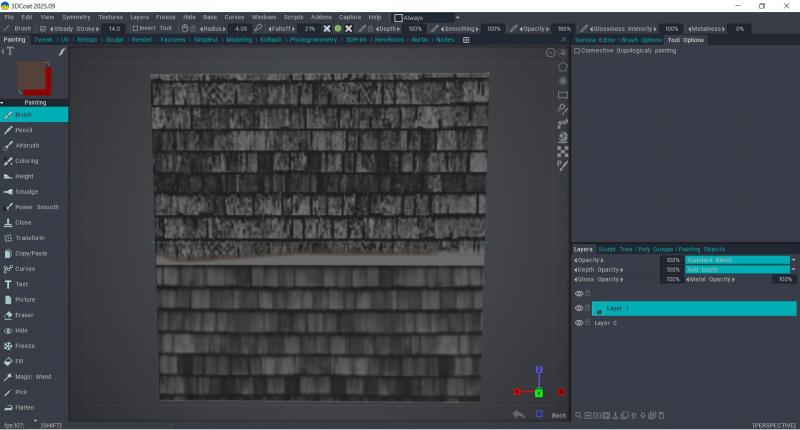This screenshot has width=800, height=430.
Task: Activate the Magic Wand tool
Action: pyautogui.click(x=32, y=376)
